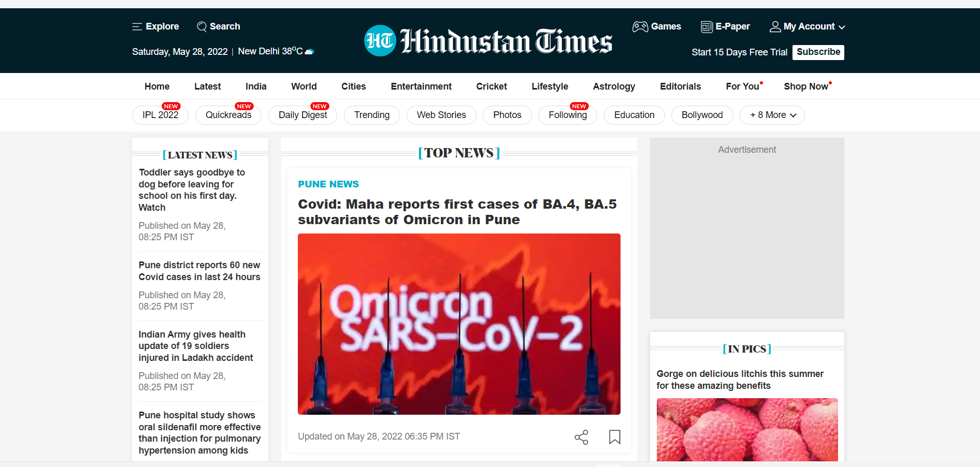Go to the Entertainment menu section

(421, 86)
